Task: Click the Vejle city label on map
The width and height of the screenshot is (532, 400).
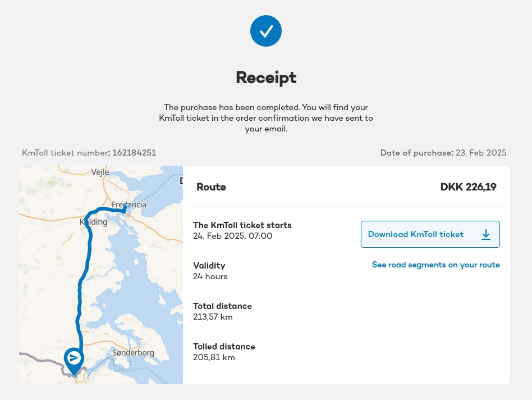Action: pos(100,172)
